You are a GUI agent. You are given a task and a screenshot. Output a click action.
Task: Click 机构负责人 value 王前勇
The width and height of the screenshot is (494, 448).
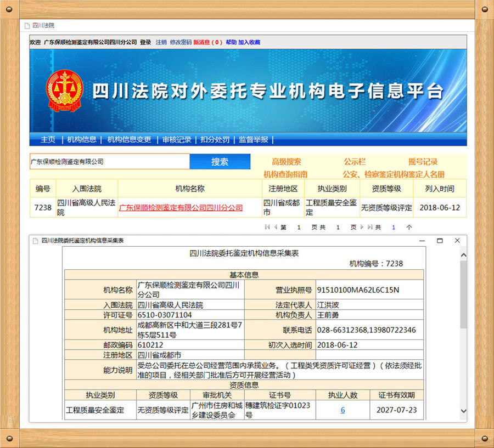coord(328,315)
